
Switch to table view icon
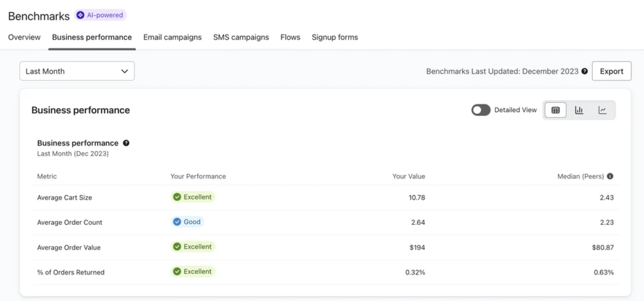(x=555, y=110)
